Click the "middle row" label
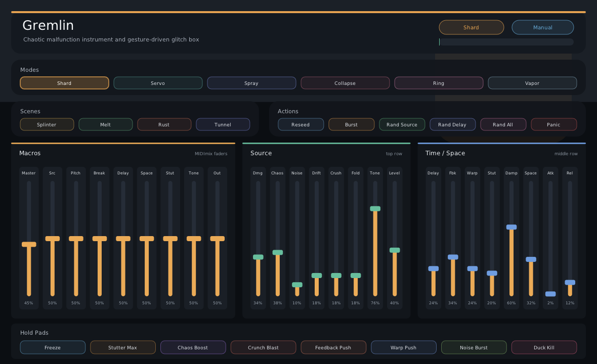Viewport: 597px width, 364px height. [566, 154]
